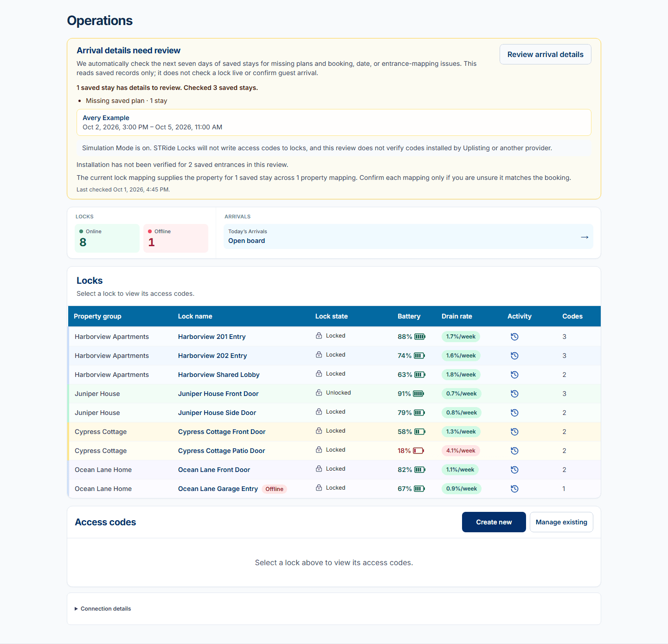Open activity history for Cypress Cottage Front Door

point(514,432)
